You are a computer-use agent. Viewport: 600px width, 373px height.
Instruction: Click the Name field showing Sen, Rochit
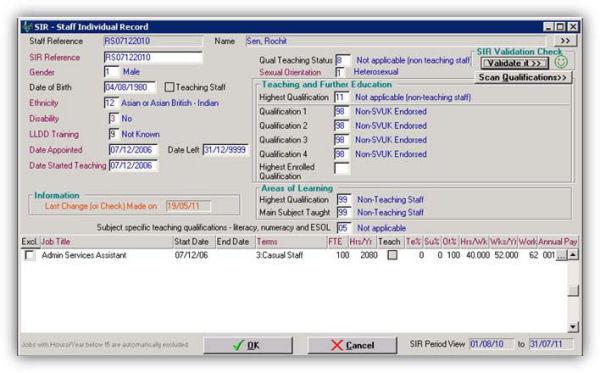396,41
